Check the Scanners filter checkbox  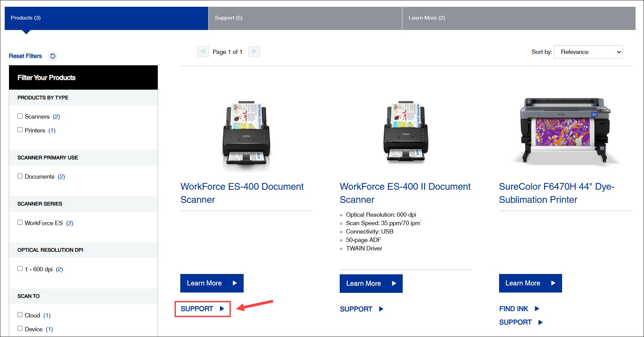pos(20,116)
